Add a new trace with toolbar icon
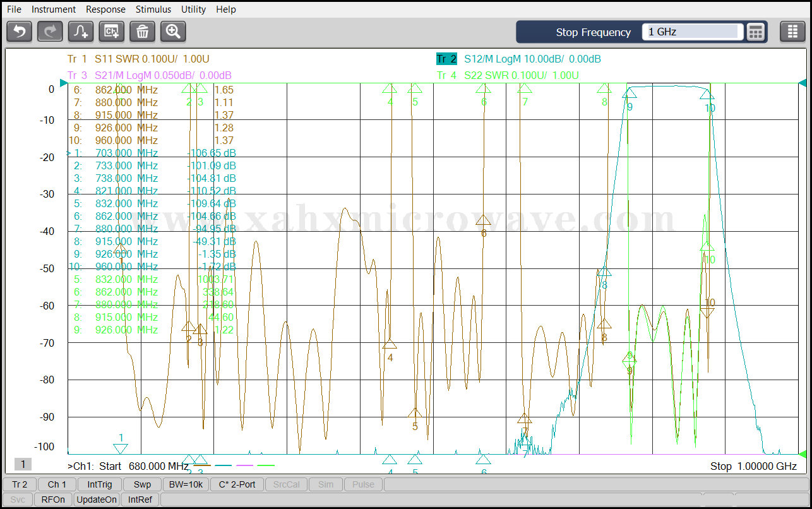The image size is (812, 509). click(81, 31)
